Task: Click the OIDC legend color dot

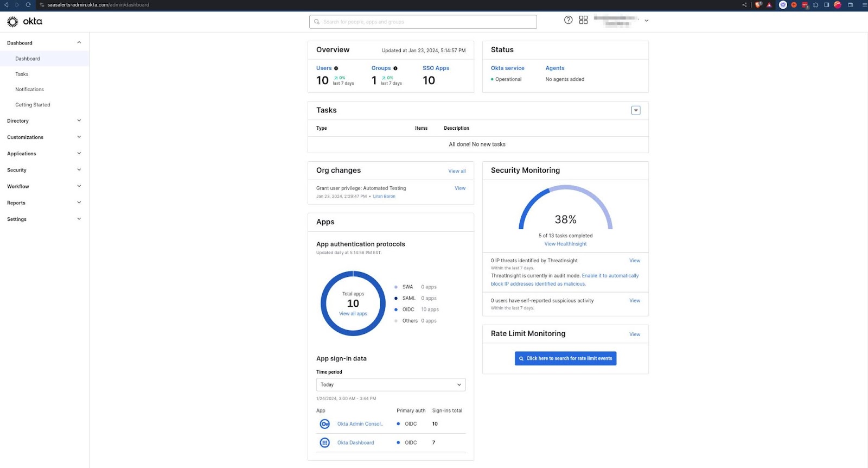Action: 396,309
